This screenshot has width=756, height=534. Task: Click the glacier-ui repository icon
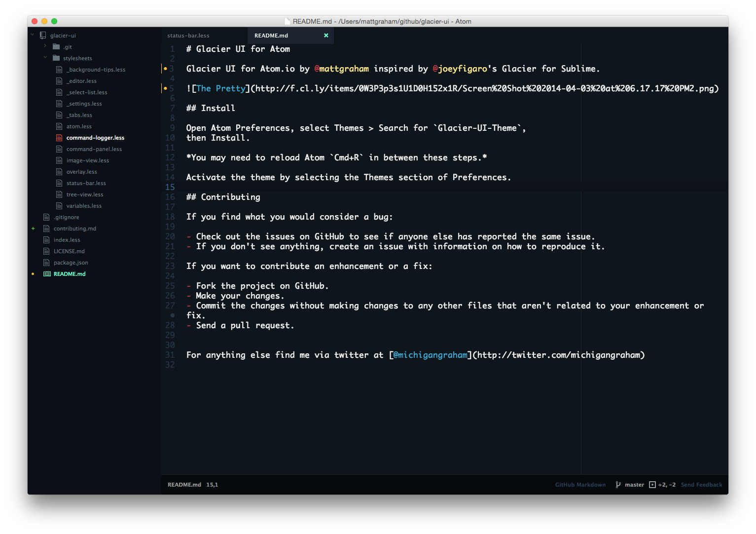(x=43, y=36)
